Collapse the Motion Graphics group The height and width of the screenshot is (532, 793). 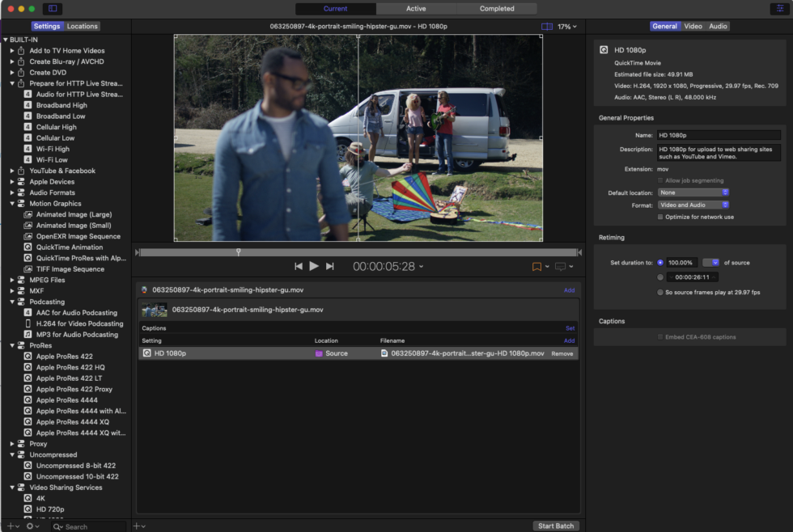(x=12, y=203)
